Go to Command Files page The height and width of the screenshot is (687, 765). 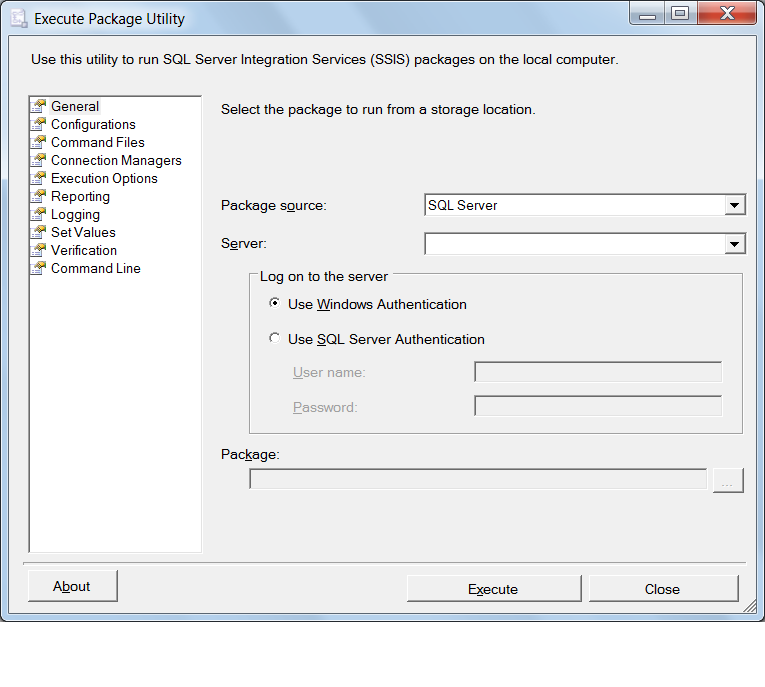tap(98, 142)
